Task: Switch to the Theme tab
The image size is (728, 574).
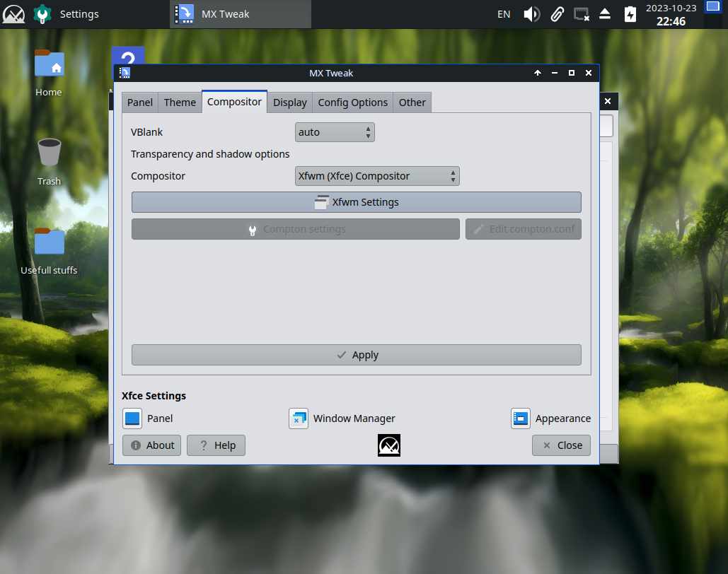Action: pos(180,102)
